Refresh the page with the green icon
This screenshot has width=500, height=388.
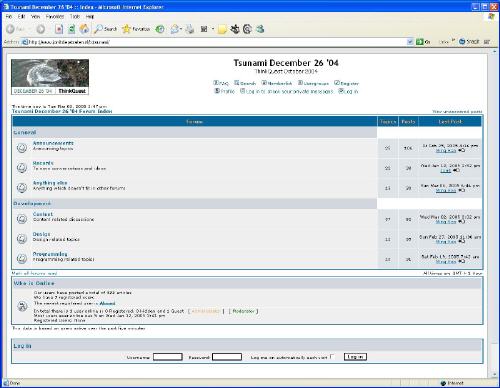[x=71, y=29]
